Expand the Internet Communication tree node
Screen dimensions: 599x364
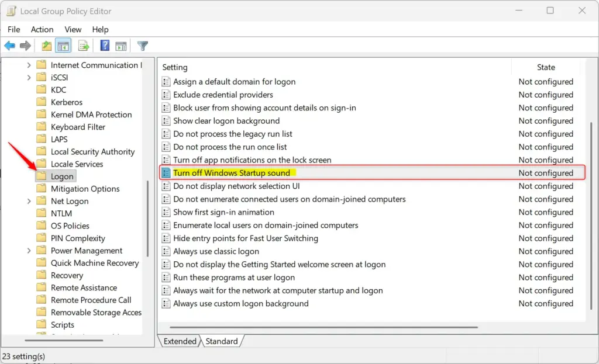point(29,65)
